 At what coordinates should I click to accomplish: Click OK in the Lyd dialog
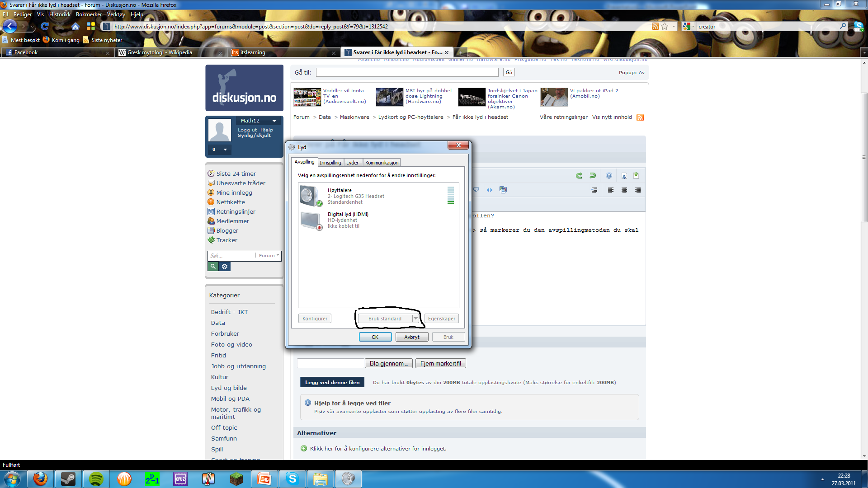(375, 337)
